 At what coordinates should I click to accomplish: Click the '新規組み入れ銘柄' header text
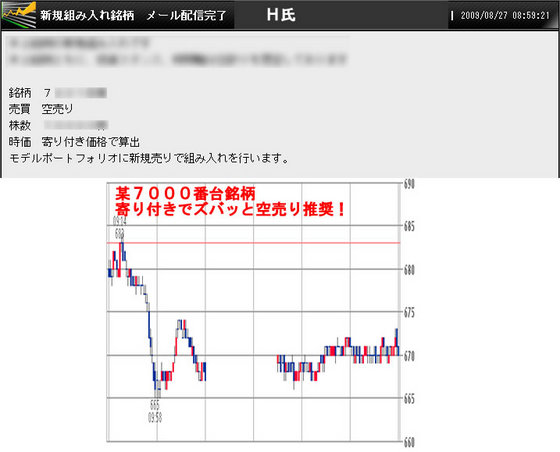pos(87,15)
